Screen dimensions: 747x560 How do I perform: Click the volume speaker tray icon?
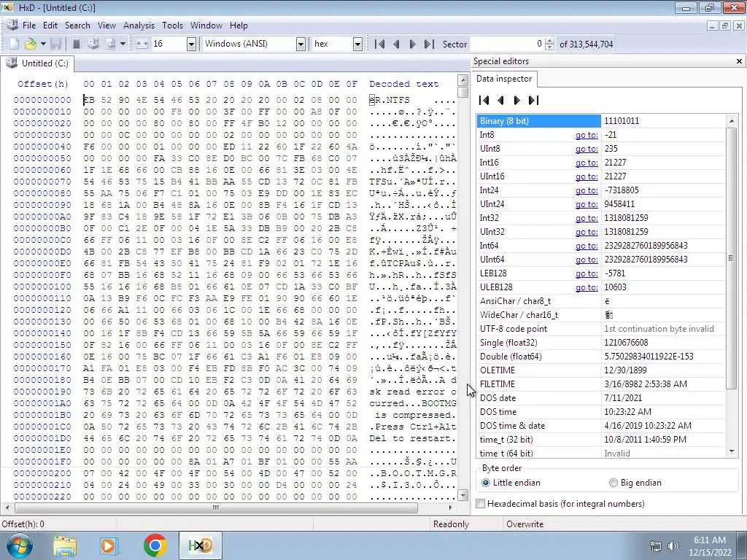coord(673,546)
